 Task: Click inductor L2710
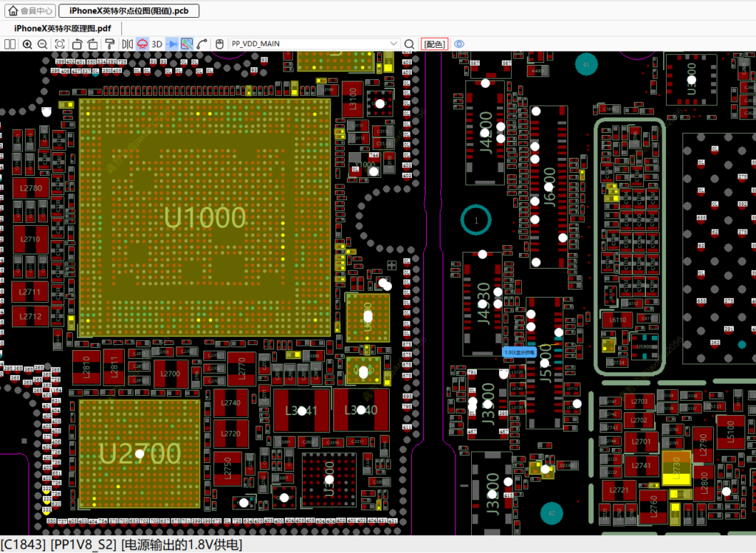click(30, 239)
